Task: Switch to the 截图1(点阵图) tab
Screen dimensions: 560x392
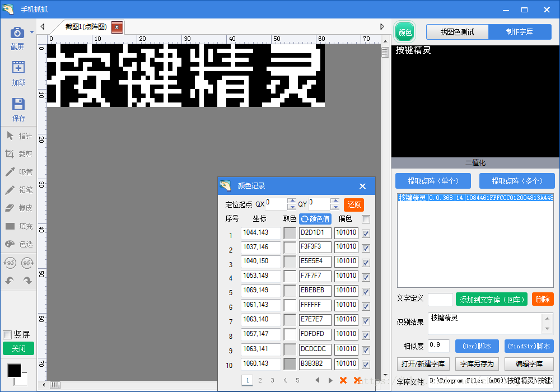Action: (x=86, y=27)
